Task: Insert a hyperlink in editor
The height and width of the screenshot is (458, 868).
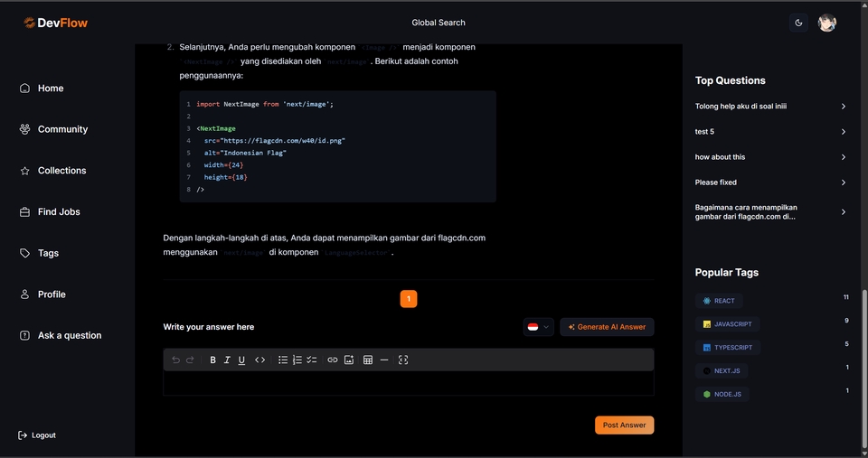Action: [x=332, y=360]
